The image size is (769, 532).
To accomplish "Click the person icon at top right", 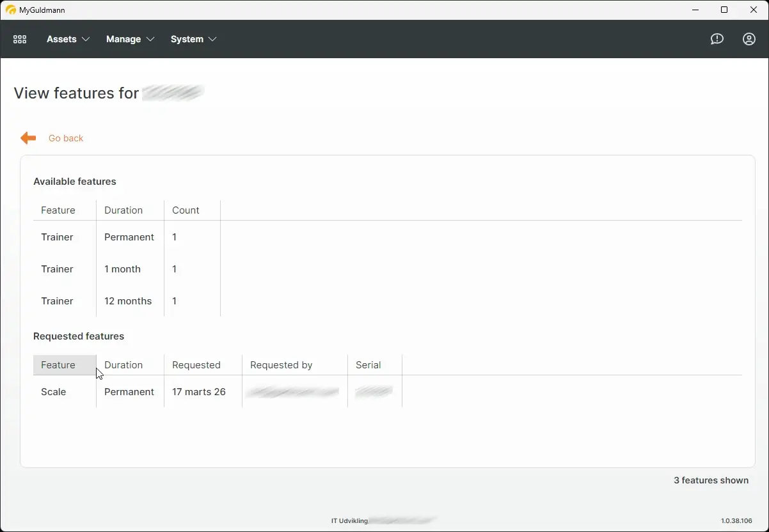I will (749, 39).
